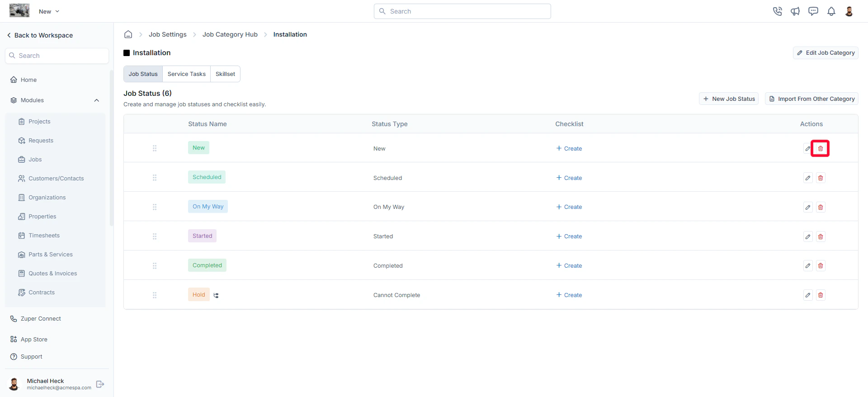The width and height of the screenshot is (868, 397).
Task: Click Import From Other Category button
Action: [x=811, y=99]
